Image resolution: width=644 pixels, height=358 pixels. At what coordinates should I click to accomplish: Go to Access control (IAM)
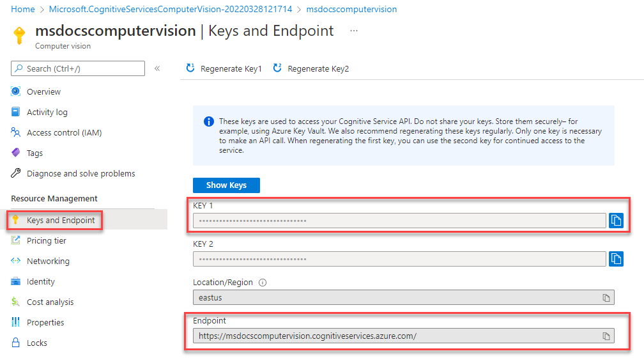tap(64, 132)
